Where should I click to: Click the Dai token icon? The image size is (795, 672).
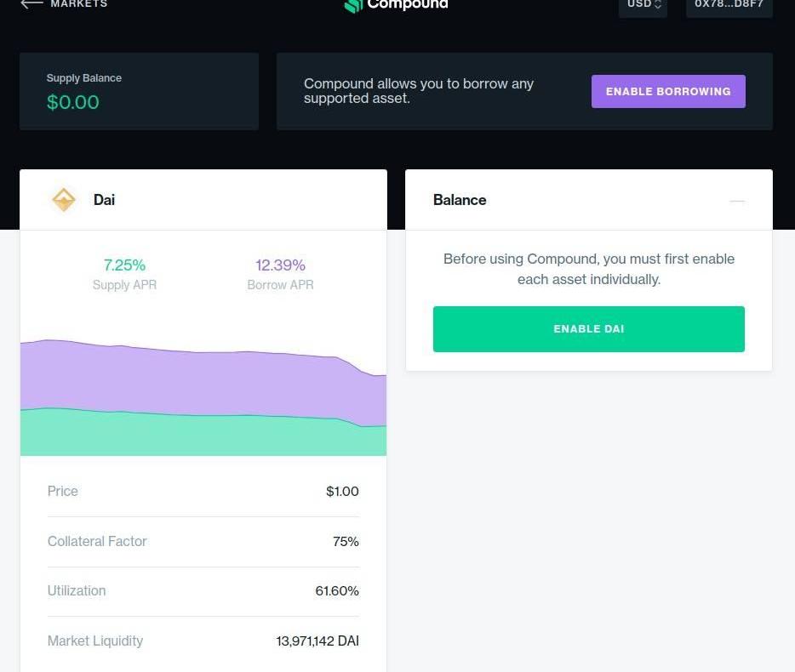pos(64,200)
